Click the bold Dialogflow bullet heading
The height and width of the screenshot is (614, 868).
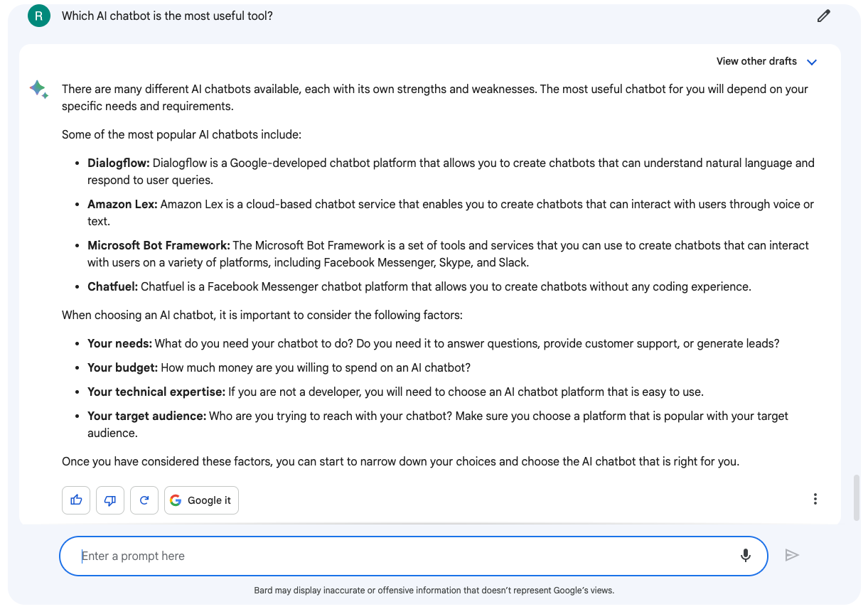(x=119, y=163)
